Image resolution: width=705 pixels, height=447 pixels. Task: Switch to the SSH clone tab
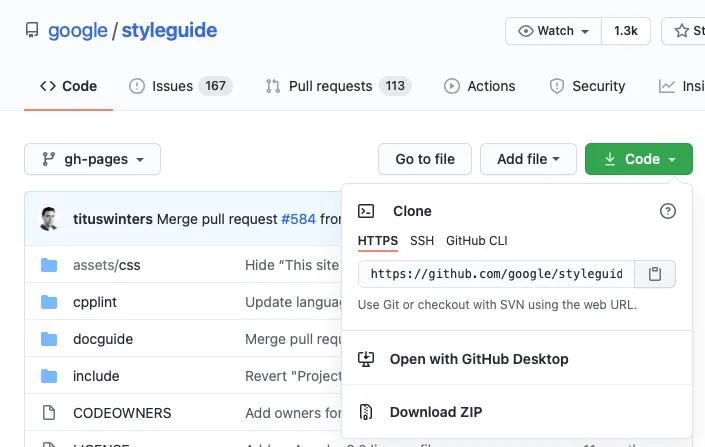[x=422, y=241]
